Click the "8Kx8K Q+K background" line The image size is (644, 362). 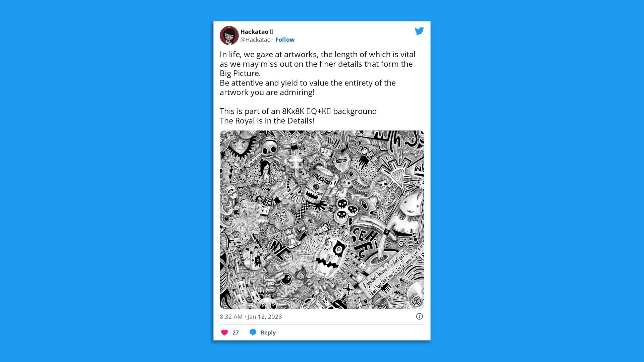[x=298, y=111]
